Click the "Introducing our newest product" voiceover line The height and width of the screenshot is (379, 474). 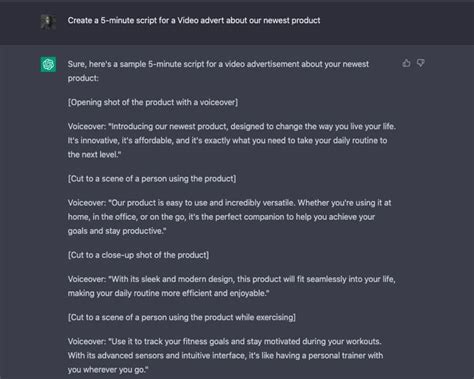click(x=232, y=127)
